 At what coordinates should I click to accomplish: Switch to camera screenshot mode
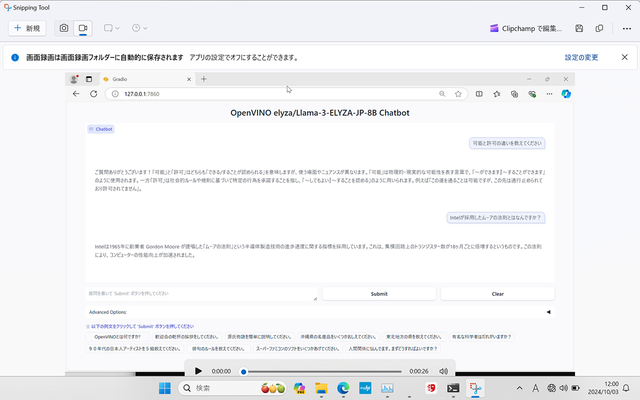coord(64,28)
